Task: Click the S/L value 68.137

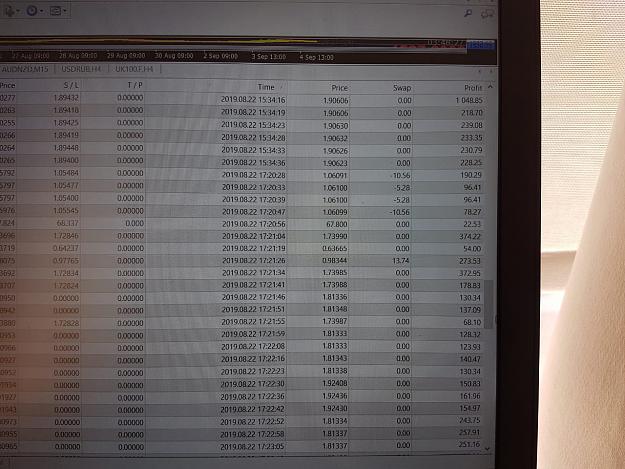Action: [68, 223]
